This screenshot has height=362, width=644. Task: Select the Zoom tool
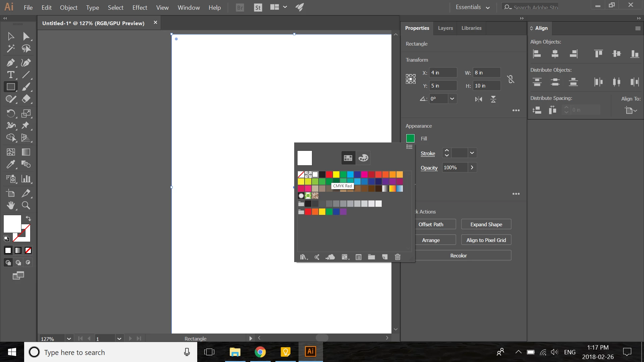coord(26,205)
